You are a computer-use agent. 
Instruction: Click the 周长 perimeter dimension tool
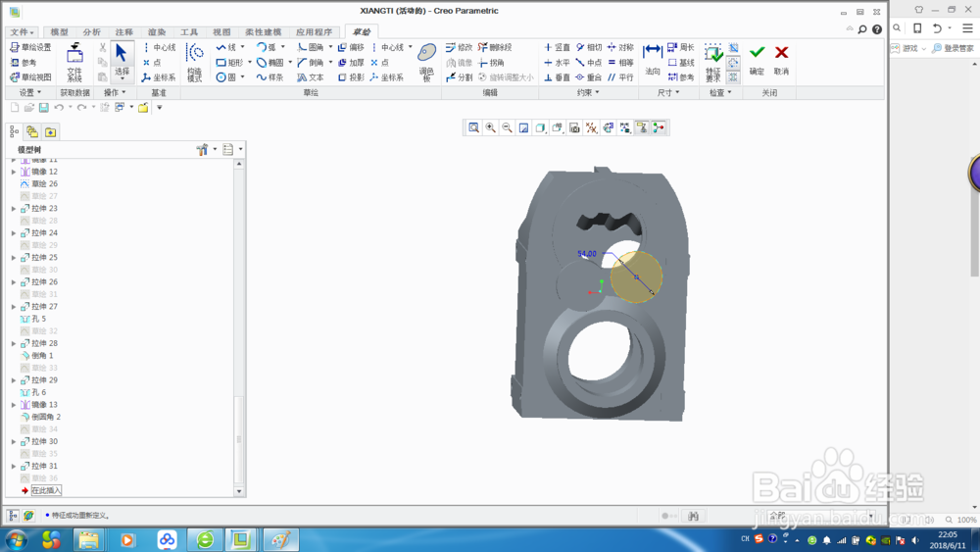[x=681, y=47]
